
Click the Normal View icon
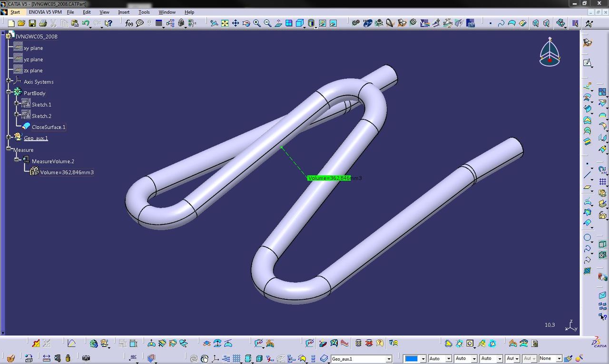click(278, 23)
